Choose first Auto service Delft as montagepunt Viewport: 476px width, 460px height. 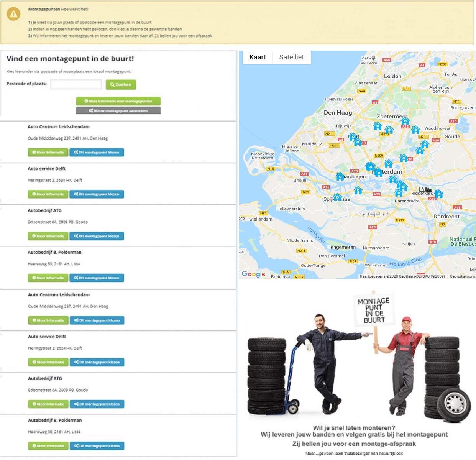pyautogui.click(x=97, y=194)
